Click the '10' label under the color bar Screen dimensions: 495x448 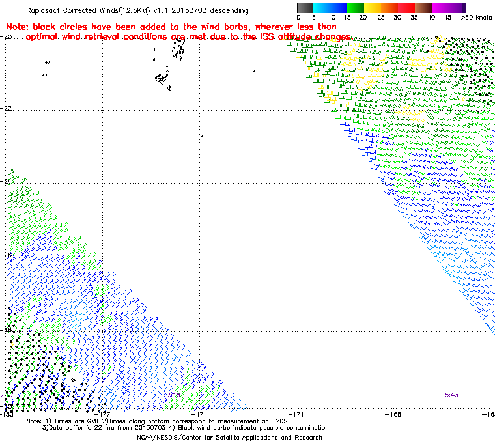[332, 18]
